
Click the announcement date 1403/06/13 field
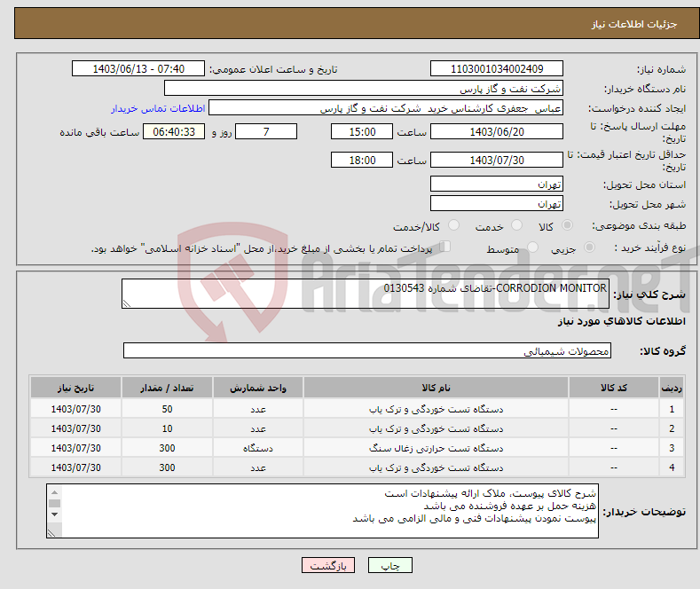pyautogui.click(x=138, y=68)
